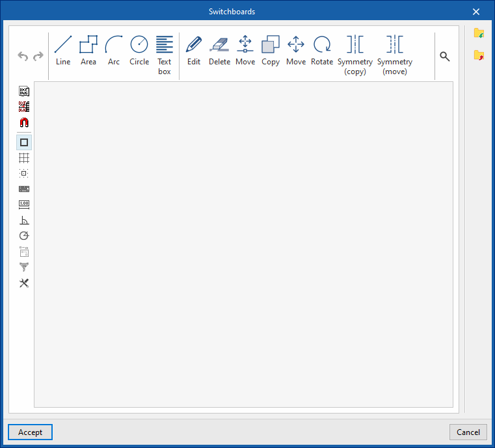Click the Move tool next to Rotate
Screen dimensions: 495x448
pos(296,51)
